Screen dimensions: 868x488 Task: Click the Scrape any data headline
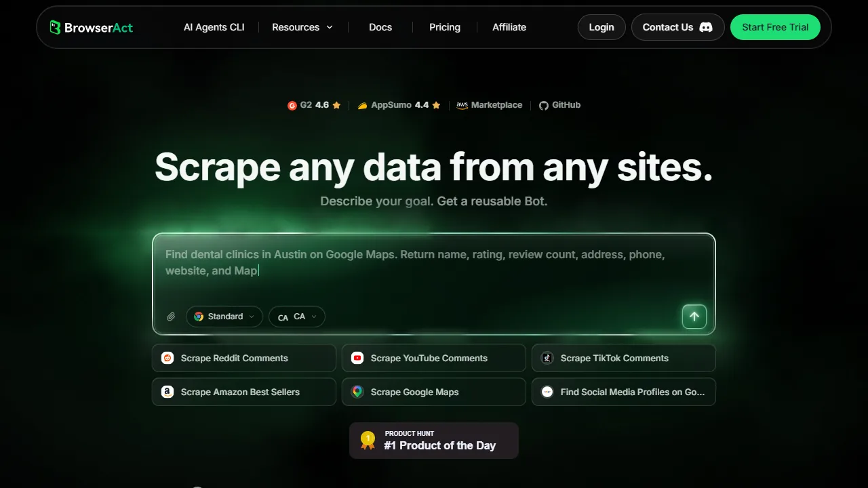434,166
